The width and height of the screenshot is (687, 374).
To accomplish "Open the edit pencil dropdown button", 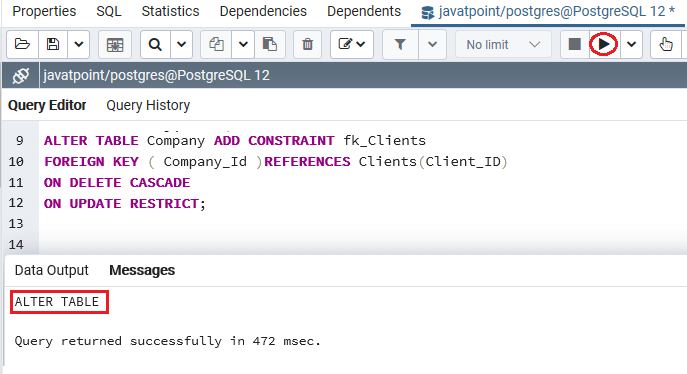I will (x=352, y=44).
